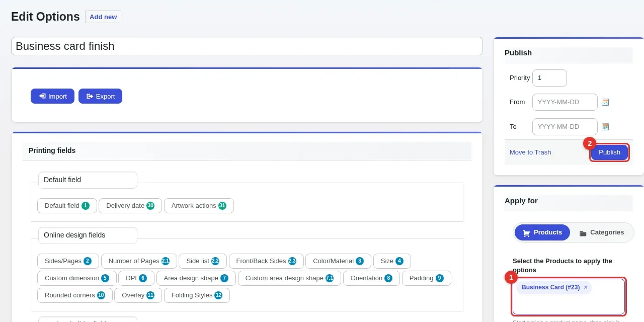Open the From date calendar icon
The height and width of the screenshot is (322, 644).
pos(605,102)
